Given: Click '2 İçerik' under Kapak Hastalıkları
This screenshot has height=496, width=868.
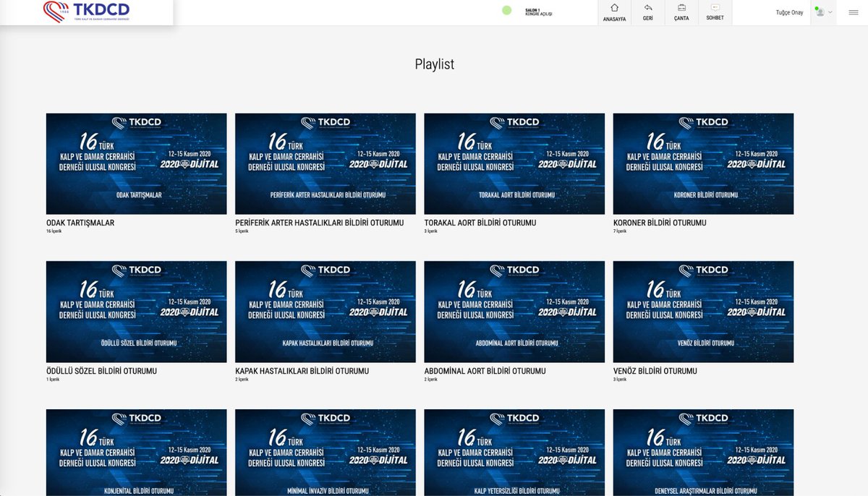Looking at the screenshot, I should tap(242, 379).
